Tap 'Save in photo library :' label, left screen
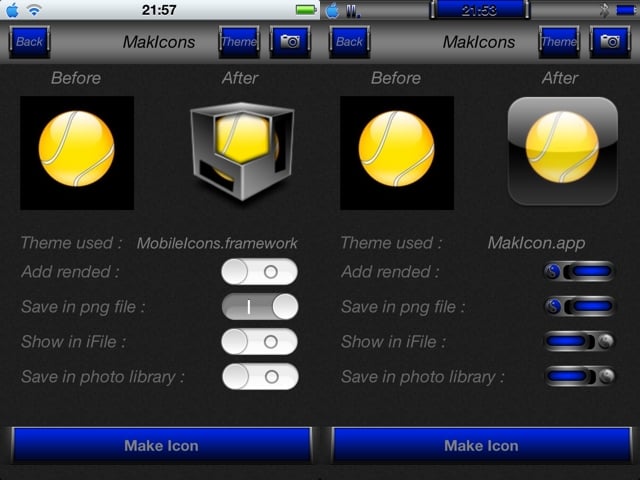640x480 pixels. [103, 377]
